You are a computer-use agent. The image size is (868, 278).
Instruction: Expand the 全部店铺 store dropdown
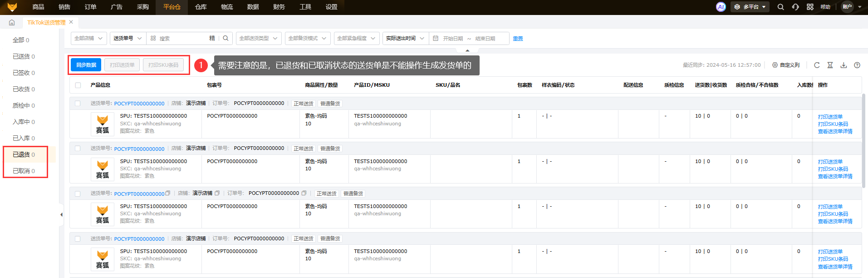88,39
